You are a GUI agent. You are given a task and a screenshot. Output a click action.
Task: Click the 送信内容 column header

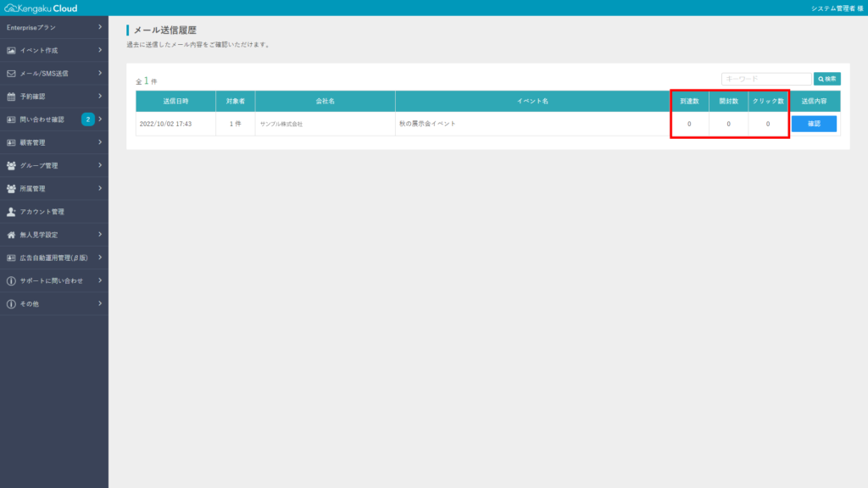(814, 102)
